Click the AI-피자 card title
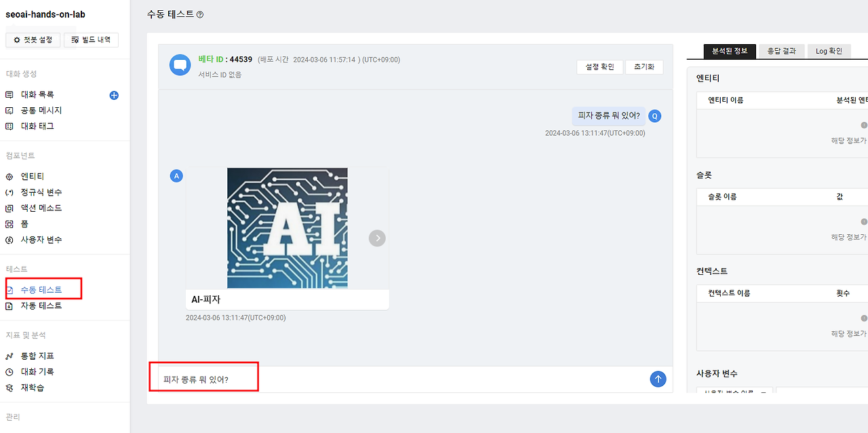Screen dimensions: 868x433 (206, 299)
